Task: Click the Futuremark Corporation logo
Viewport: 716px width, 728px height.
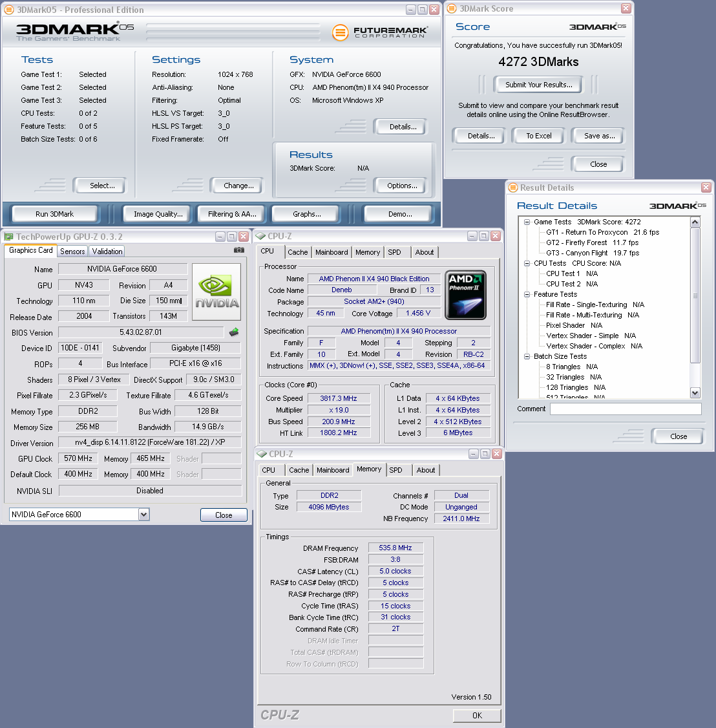Action: pos(379,32)
